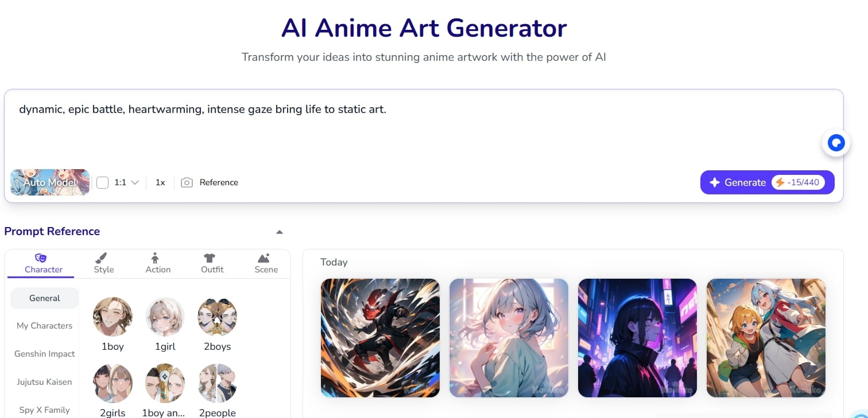
Task: Select Genshin Impact category
Action: [45, 354]
